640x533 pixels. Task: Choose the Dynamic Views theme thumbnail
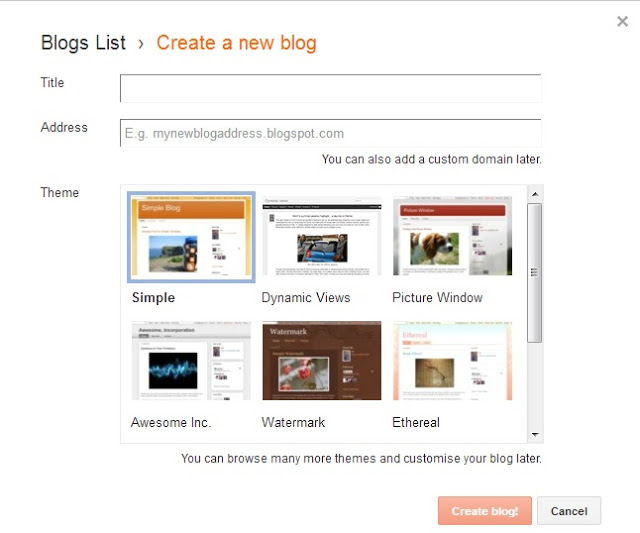[322, 237]
